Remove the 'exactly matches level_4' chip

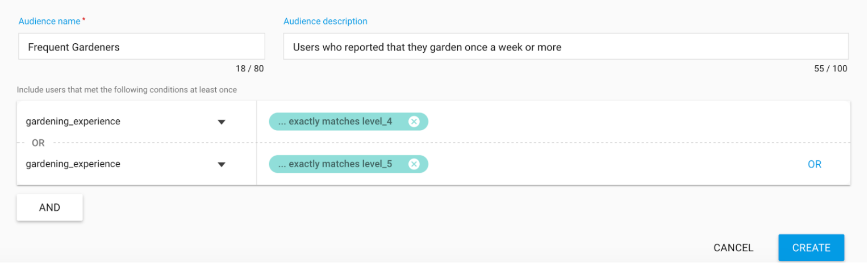(414, 122)
